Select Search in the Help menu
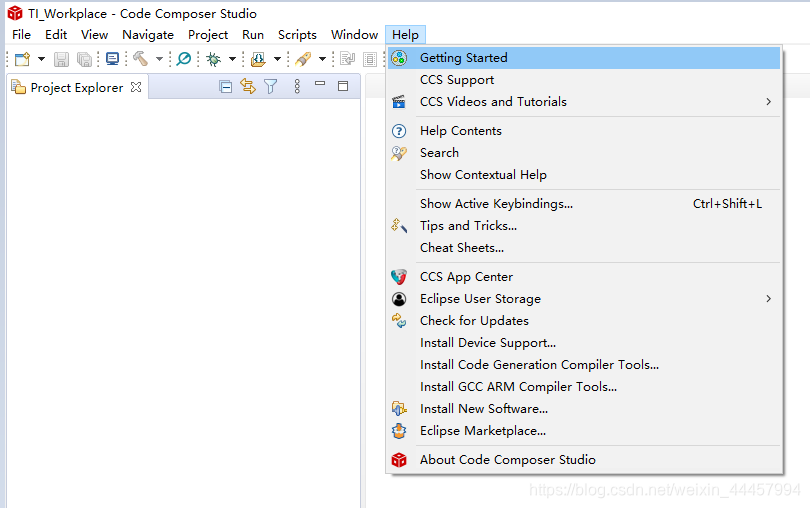Viewport: 810px width, 508px height. [x=583, y=153]
